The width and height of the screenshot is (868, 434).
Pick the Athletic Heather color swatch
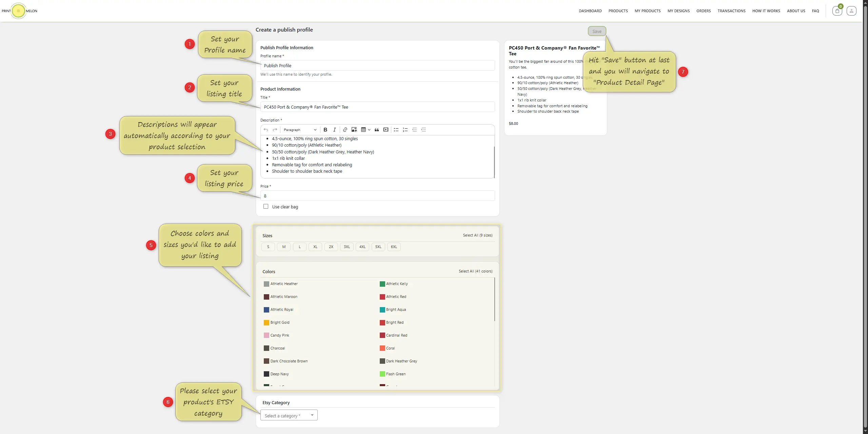point(267,284)
